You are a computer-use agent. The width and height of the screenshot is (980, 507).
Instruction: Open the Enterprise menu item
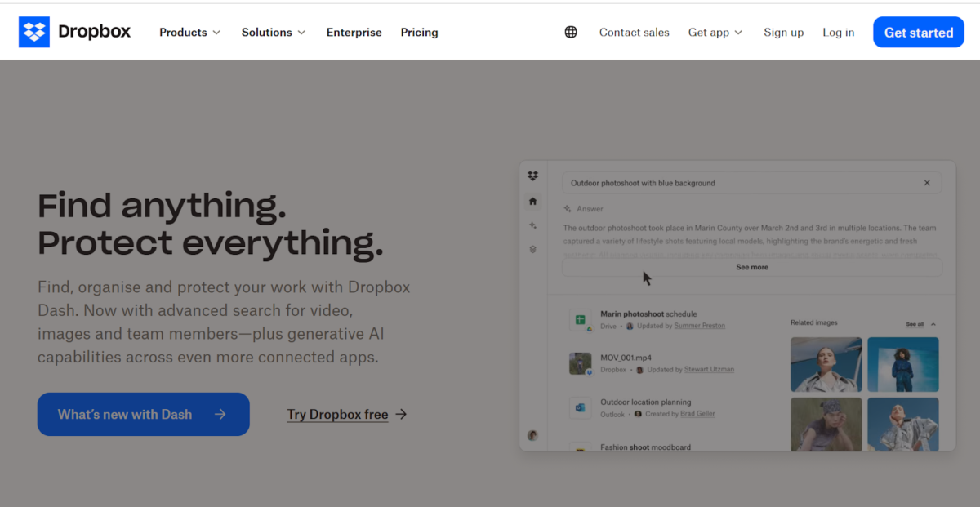click(354, 33)
